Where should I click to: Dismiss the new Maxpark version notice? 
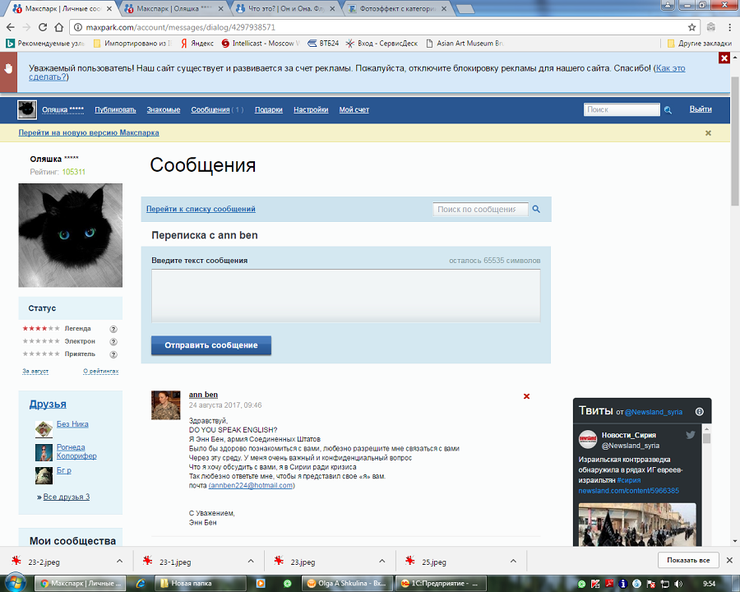point(708,132)
